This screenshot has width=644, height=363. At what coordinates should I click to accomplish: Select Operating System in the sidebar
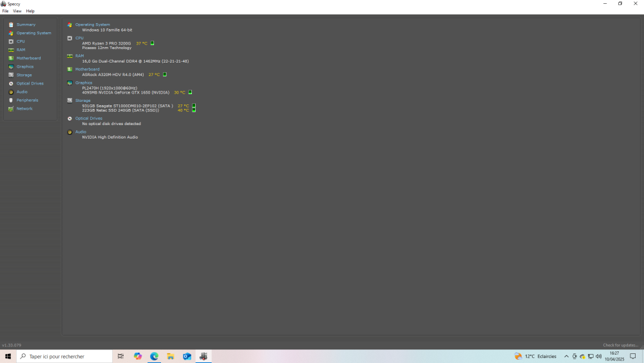[x=33, y=33]
